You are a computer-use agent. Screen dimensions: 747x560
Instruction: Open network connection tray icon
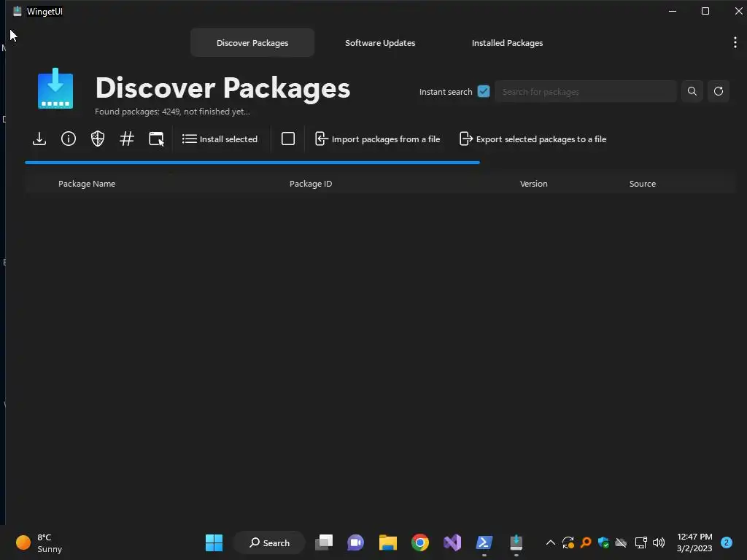click(x=640, y=542)
